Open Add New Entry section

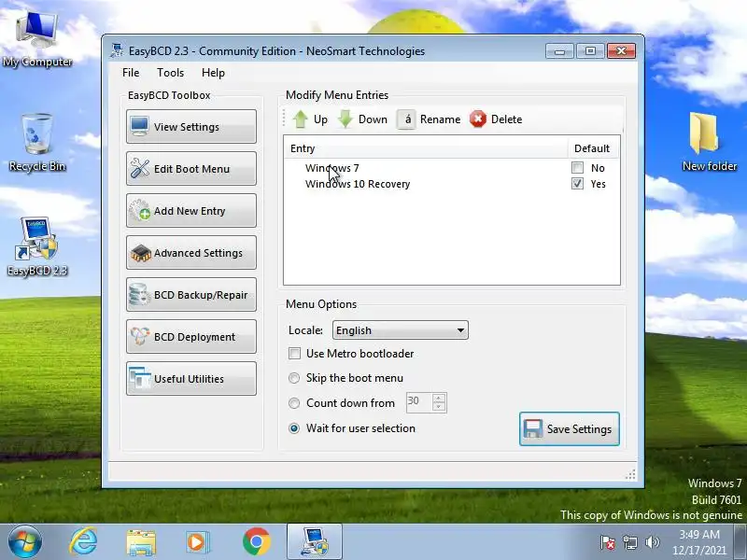(191, 211)
